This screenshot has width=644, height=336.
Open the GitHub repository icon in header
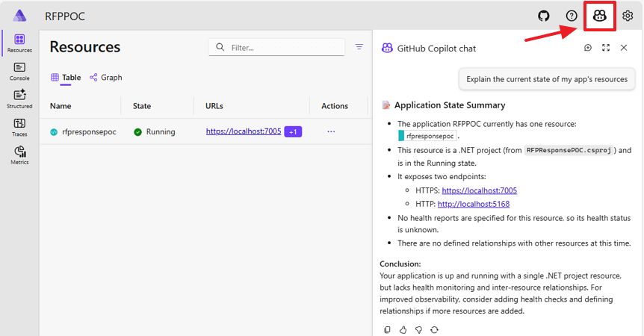coord(543,16)
